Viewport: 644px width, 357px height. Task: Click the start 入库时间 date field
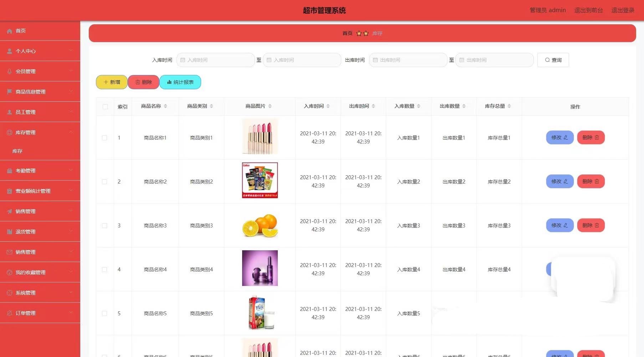click(216, 60)
